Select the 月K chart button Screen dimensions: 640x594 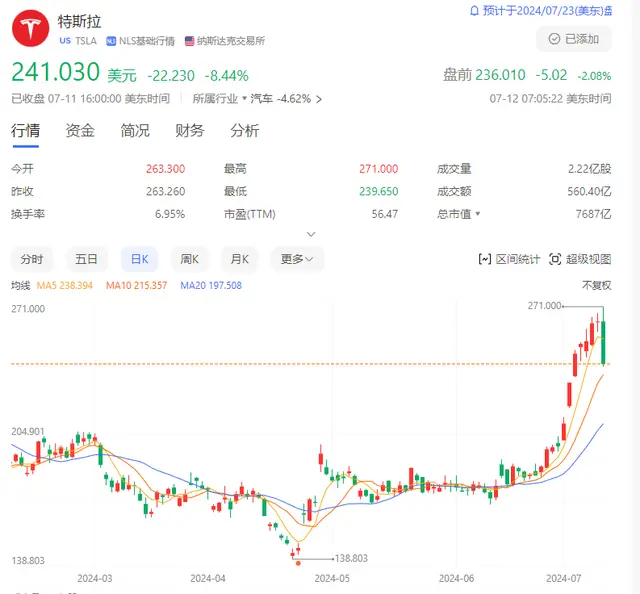(x=240, y=259)
